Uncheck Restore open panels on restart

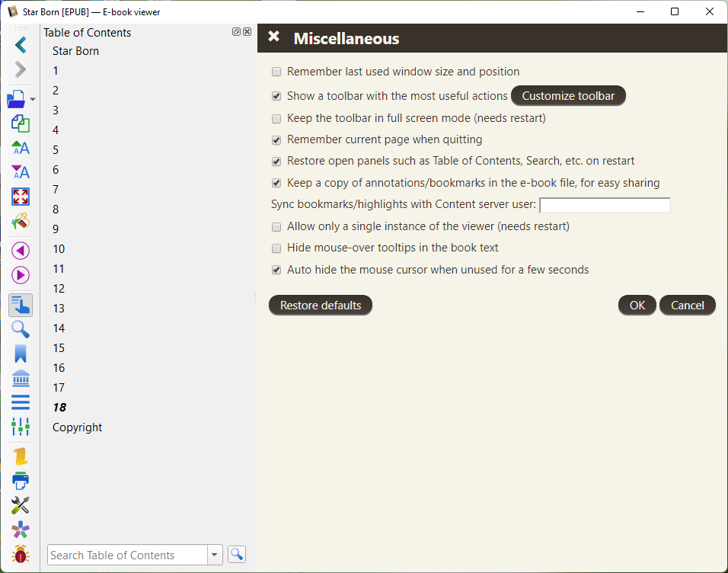(x=276, y=162)
